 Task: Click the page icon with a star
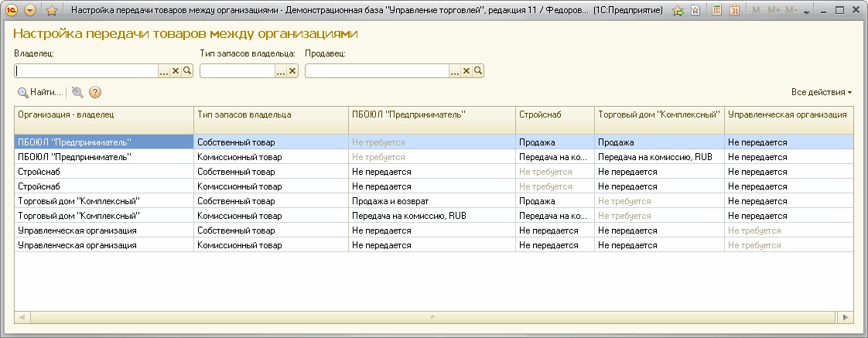coord(695,10)
